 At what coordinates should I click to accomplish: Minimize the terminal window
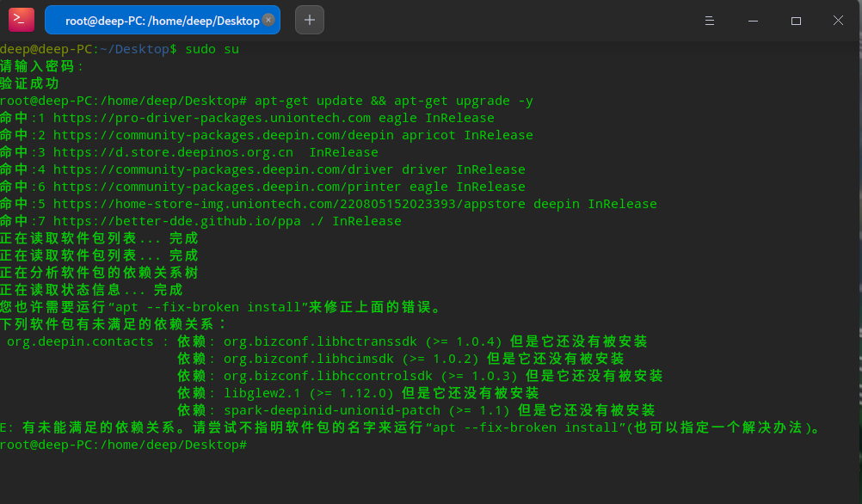(753, 21)
